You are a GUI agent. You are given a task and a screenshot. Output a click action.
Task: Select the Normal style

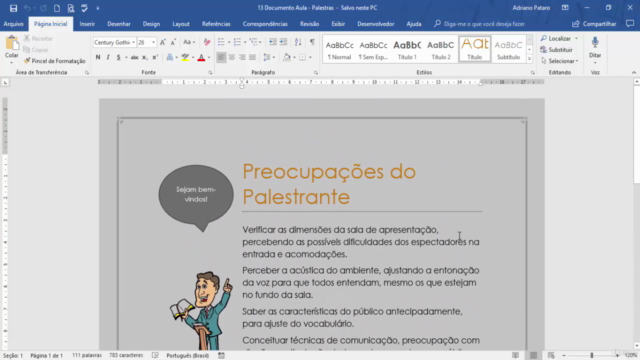tap(340, 49)
